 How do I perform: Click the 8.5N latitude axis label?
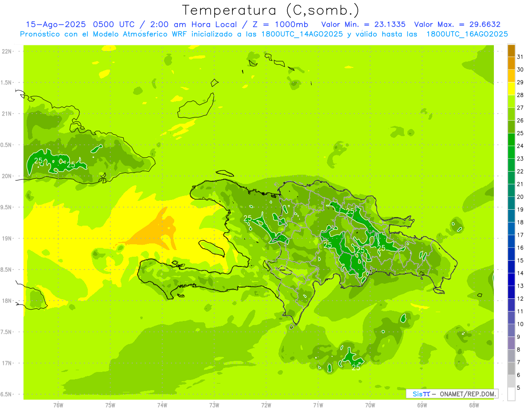[7, 270]
